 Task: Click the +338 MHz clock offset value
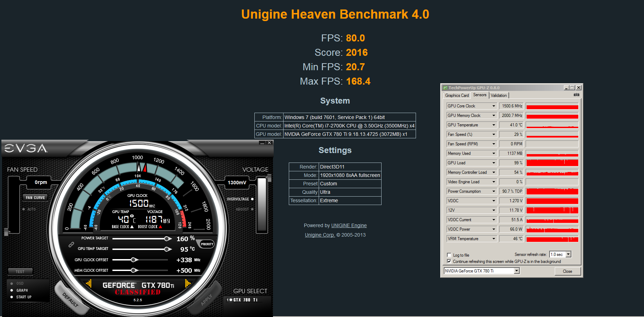(188, 260)
